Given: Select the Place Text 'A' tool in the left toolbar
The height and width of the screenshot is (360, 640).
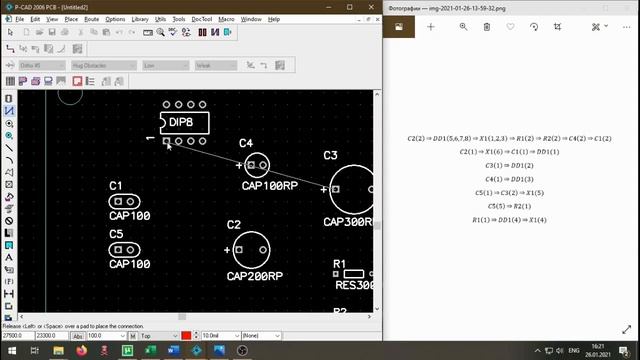Looking at the screenshot, I should pos(9,258).
